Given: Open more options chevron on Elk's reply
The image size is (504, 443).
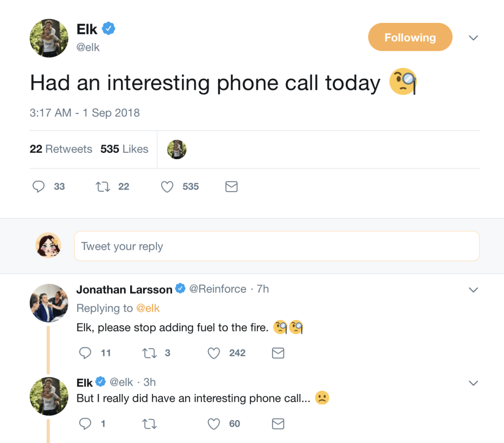Looking at the screenshot, I should coord(473,383).
